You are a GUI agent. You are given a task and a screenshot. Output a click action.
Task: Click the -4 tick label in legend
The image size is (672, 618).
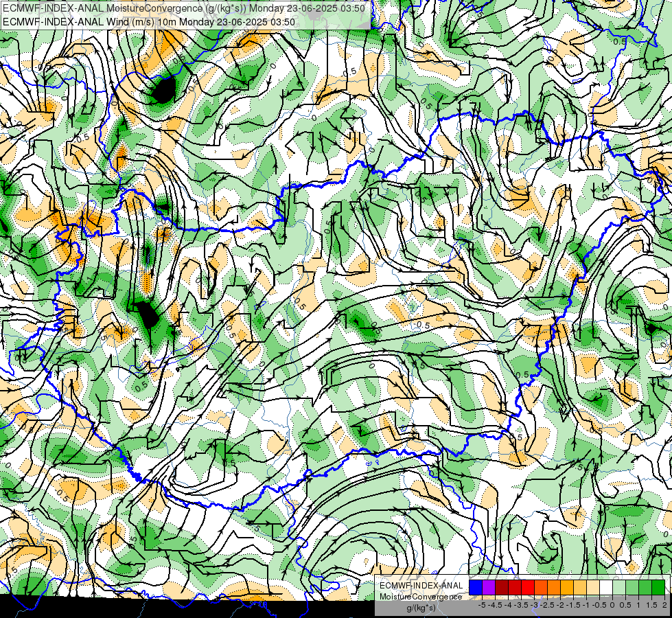point(508,605)
